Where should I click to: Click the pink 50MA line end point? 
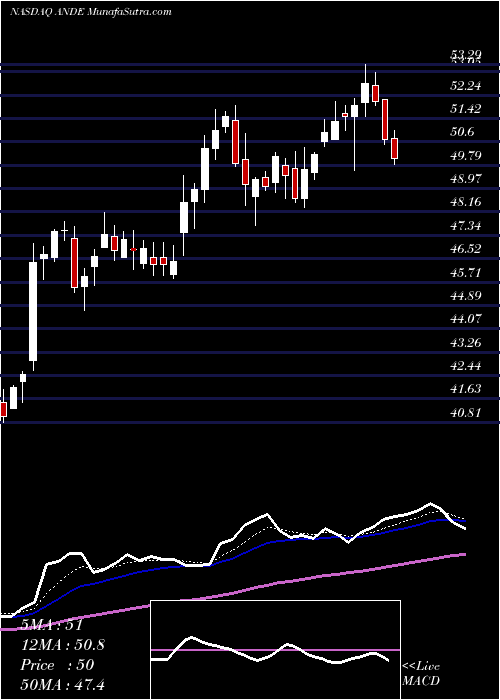point(465,554)
